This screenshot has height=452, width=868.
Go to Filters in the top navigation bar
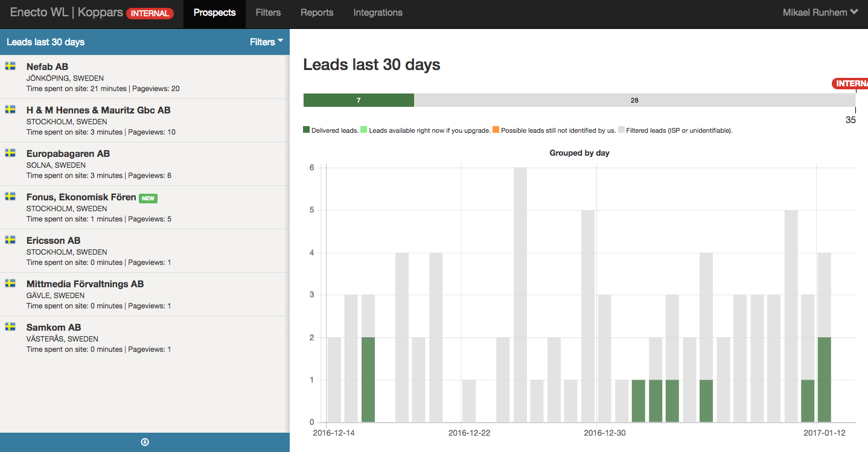point(268,13)
